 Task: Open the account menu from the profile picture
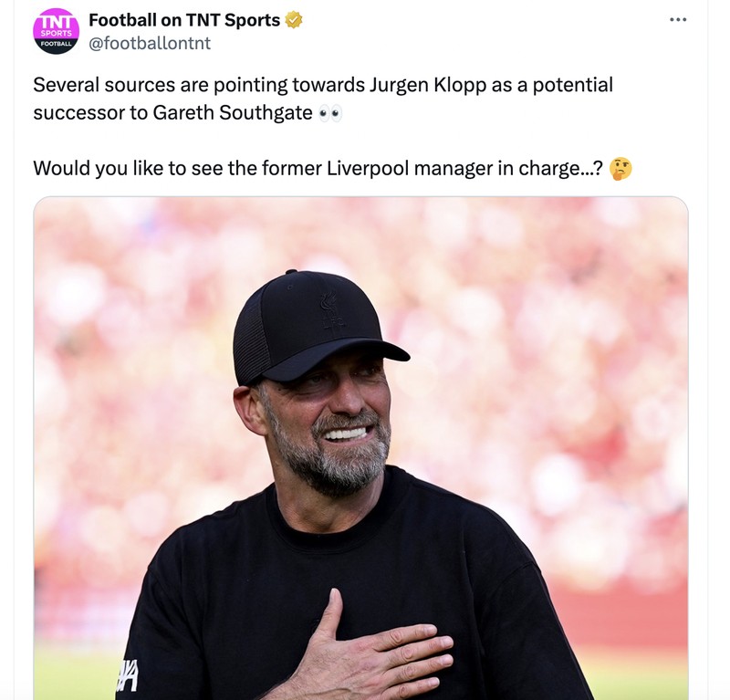58,29
